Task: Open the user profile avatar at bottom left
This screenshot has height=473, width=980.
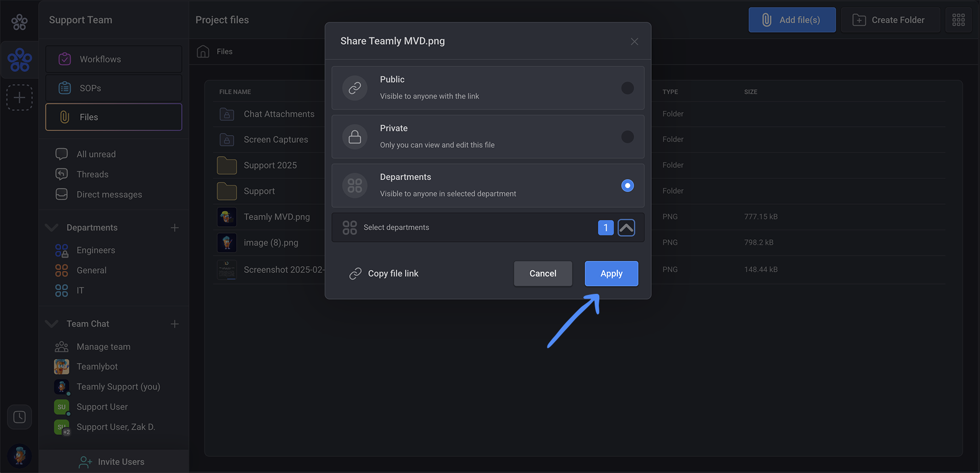Action: pyautogui.click(x=20, y=456)
